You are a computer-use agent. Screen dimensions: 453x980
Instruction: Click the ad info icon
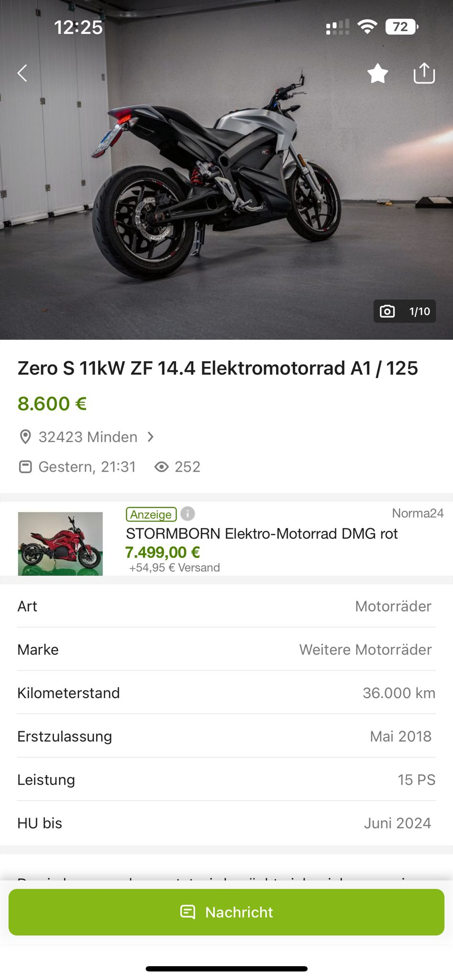point(188,514)
